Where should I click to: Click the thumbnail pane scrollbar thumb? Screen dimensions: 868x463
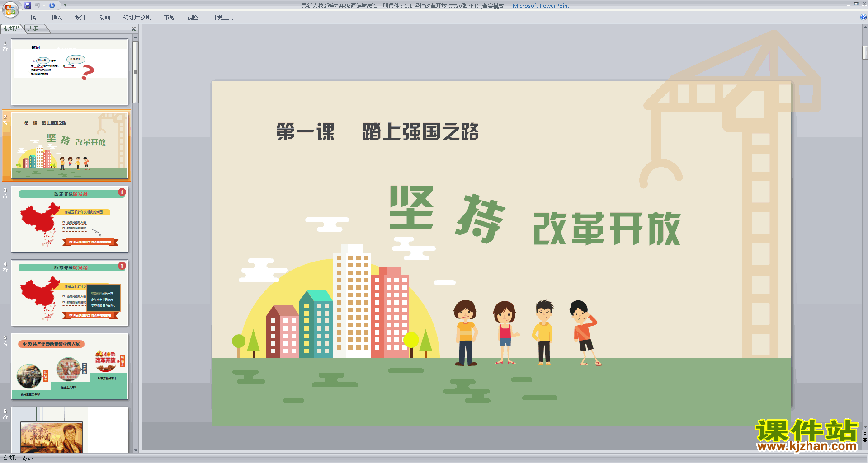[x=136, y=72]
